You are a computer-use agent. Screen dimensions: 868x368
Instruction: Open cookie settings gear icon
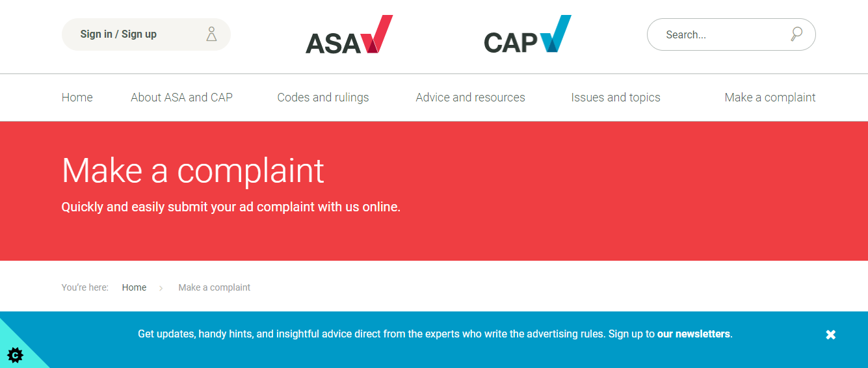[16, 354]
